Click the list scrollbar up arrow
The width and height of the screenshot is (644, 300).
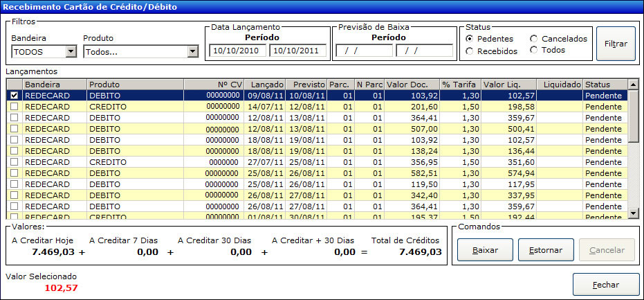[x=633, y=84]
